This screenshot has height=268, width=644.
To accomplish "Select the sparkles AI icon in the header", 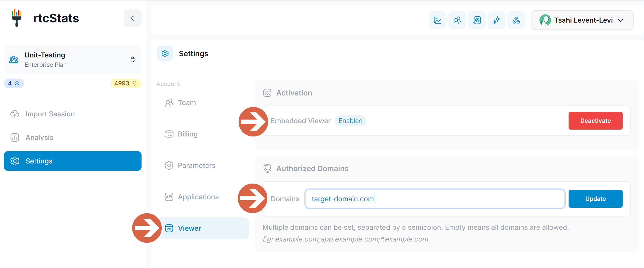I will click(x=496, y=20).
